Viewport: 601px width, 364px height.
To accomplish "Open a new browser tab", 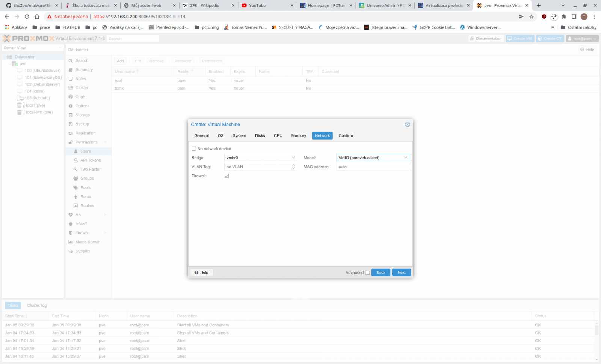I will [539, 5].
